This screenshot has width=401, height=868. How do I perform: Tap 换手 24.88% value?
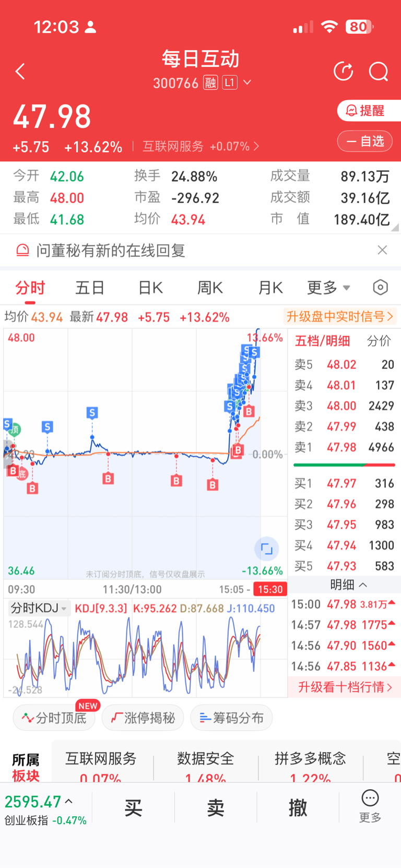pos(194,176)
